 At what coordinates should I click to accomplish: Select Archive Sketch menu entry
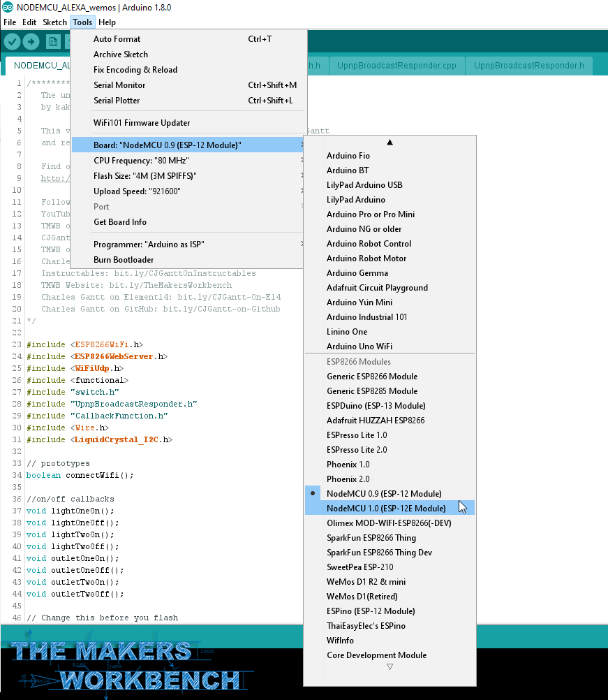click(x=188, y=54)
